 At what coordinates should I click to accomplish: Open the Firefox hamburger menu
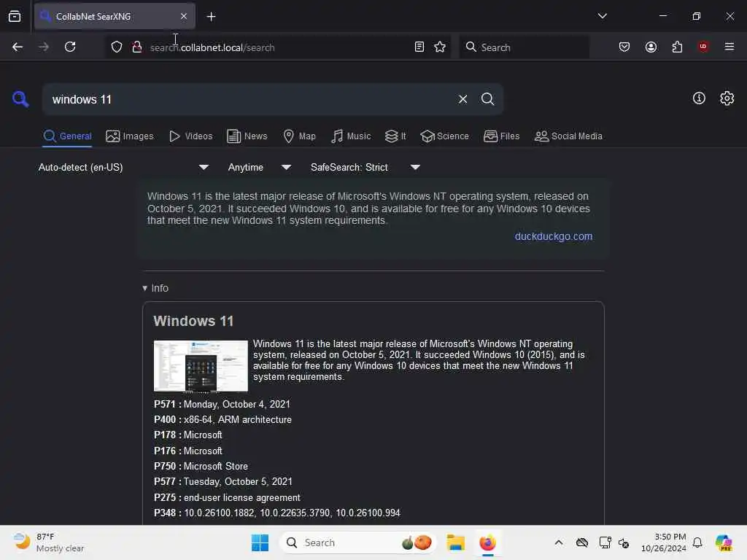(x=729, y=47)
